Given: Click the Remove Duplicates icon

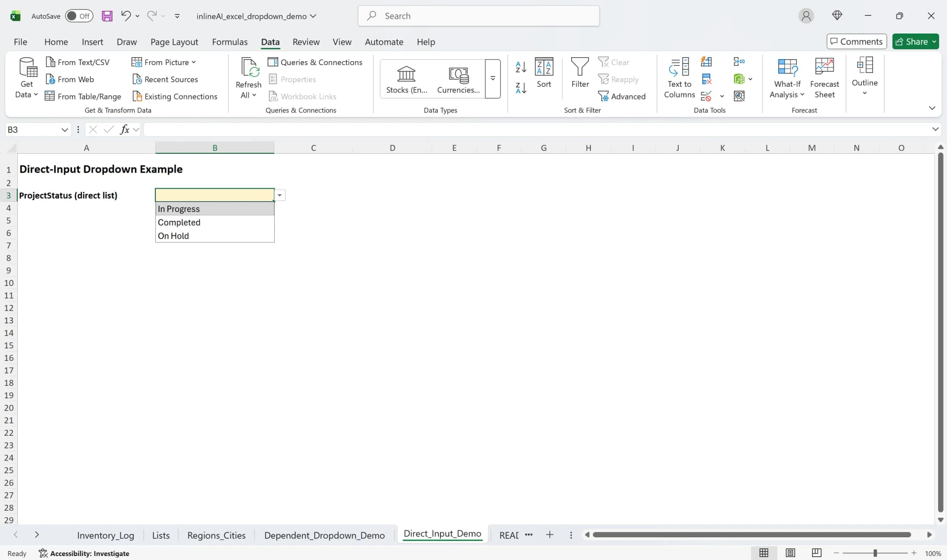Looking at the screenshot, I should click(x=706, y=78).
